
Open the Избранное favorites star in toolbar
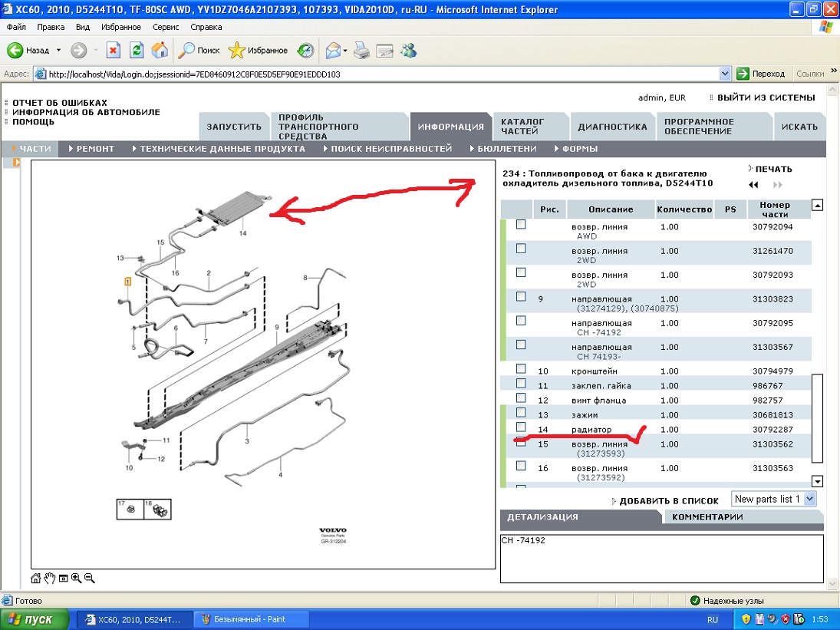[258, 51]
